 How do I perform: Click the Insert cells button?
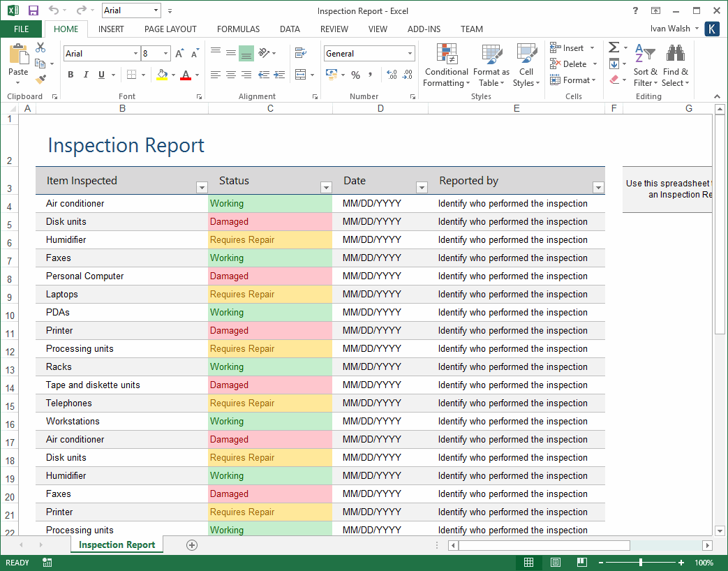pyautogui.click(x=571, y=47)
